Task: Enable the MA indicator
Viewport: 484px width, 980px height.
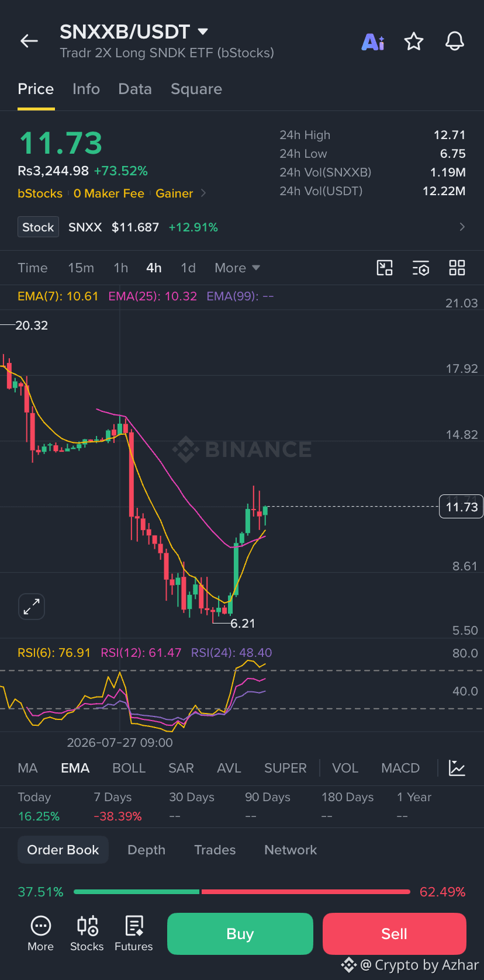Action: [27, 768]
